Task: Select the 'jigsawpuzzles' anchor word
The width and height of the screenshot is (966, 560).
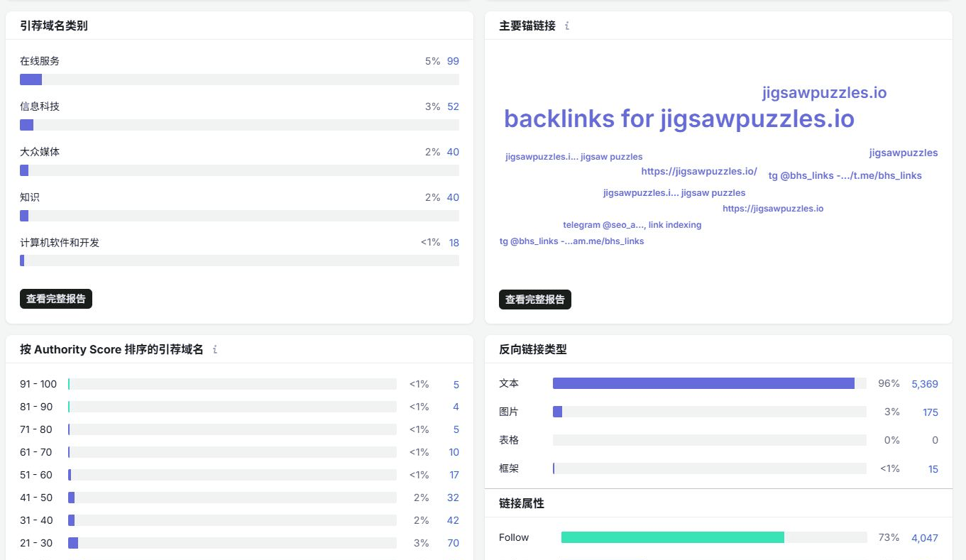Action: click(x=904, y=153)
